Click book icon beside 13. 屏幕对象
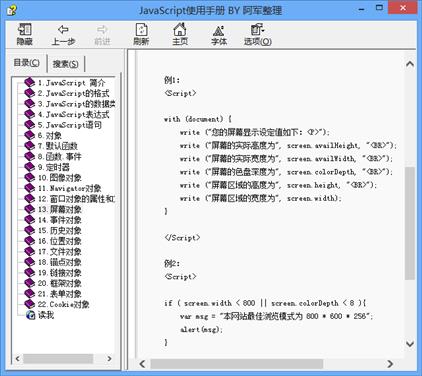Viewport: 422px width, 376px height. point(30,209)
